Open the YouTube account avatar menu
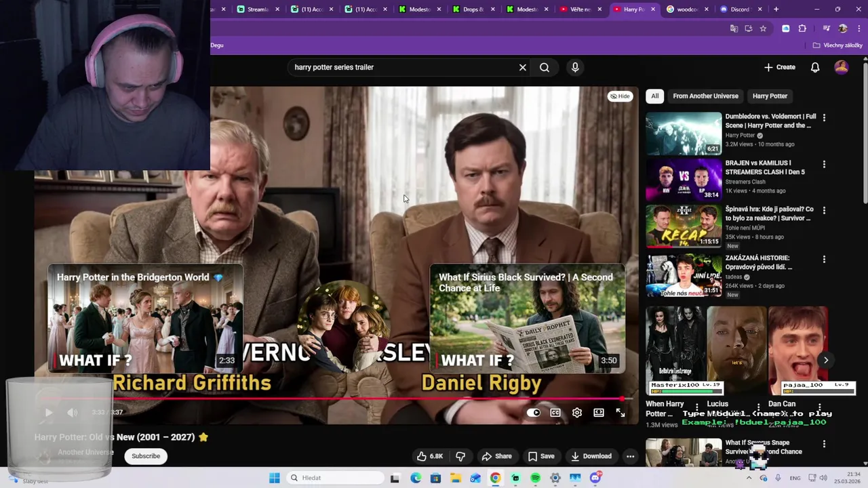 [841, 67]
